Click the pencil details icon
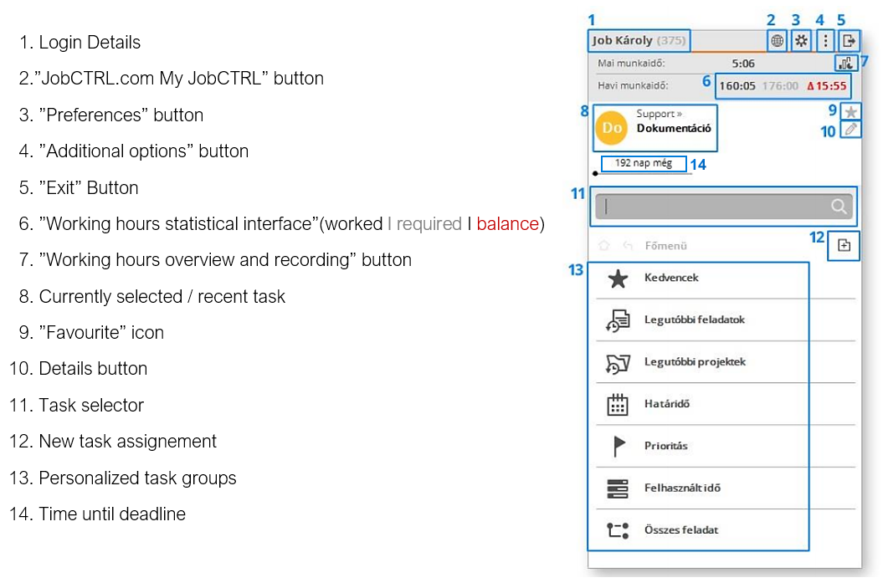This screenshot has width=888, height=588. [x=850, y=130]
